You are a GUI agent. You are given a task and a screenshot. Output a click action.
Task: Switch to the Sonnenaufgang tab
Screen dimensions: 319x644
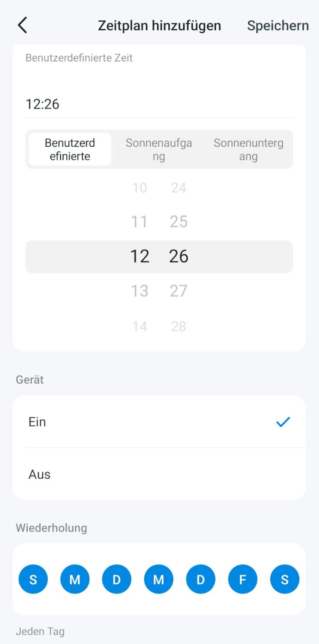[x=159, y=150]
